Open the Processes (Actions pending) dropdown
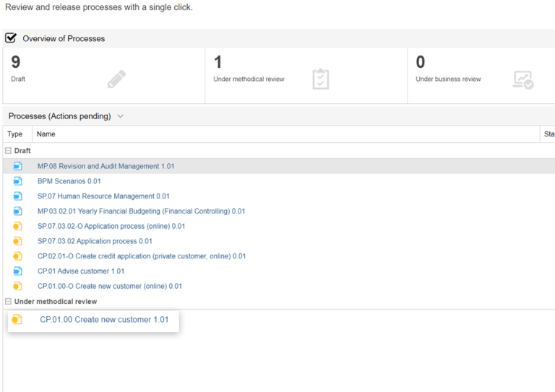The height and width of the screenshot is (392, 555). 120,116
